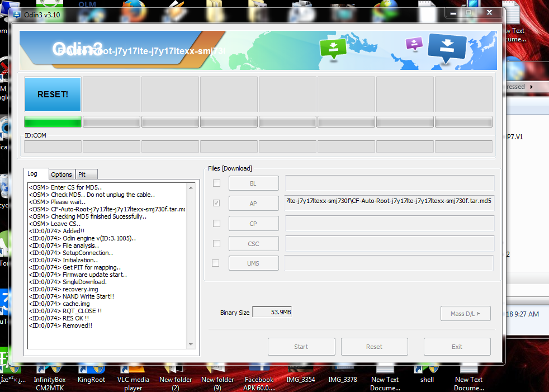This screenshot has width=549, height=392.
Task: Tick the CSC checkbox
Action: click(x=217, y=243)
